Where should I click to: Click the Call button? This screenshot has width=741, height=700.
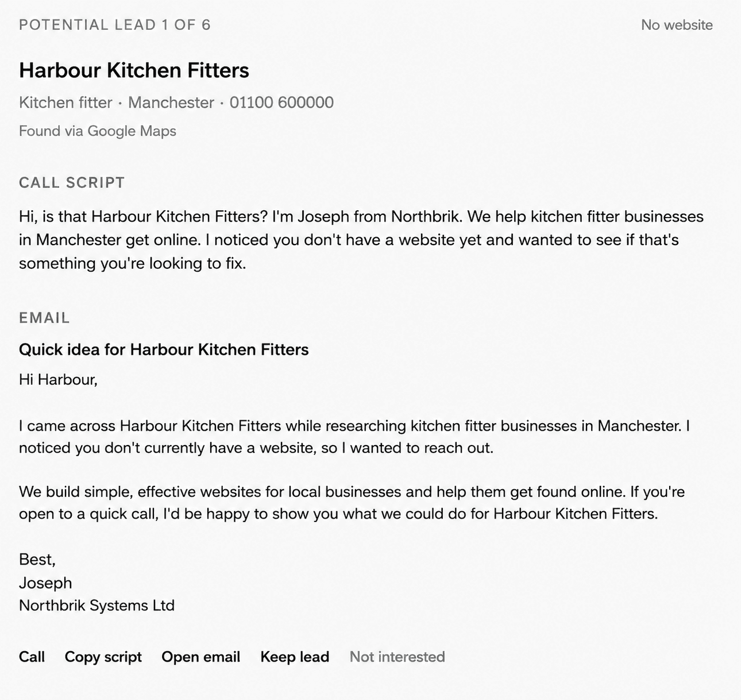pos(32,656)
